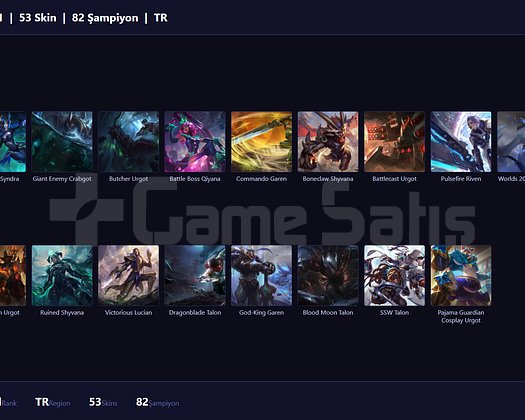Click '53 Skin' in the header title
Viewport: 525px width, 420px height.
coord(38,18)
